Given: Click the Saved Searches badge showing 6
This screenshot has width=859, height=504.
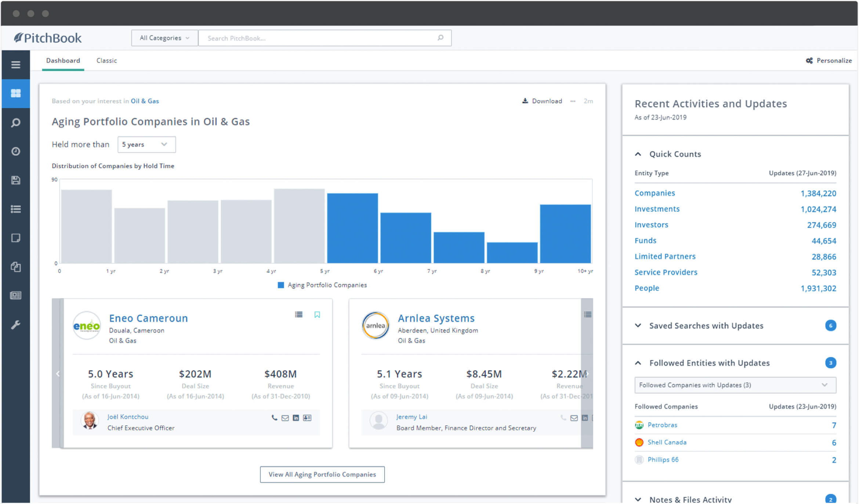Looking at the screenshot, I should [830, 326].
